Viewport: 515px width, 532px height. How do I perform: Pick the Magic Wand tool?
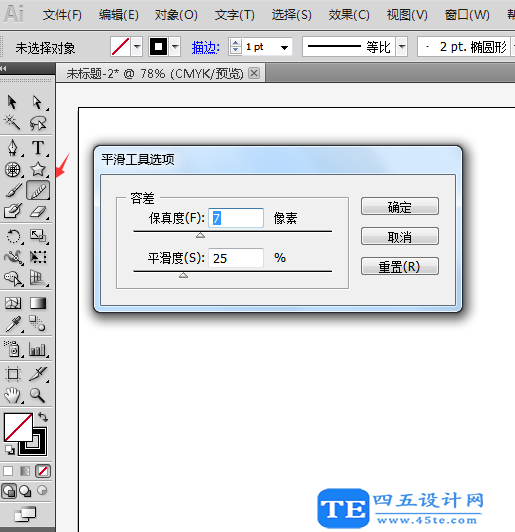coord(12,122)
